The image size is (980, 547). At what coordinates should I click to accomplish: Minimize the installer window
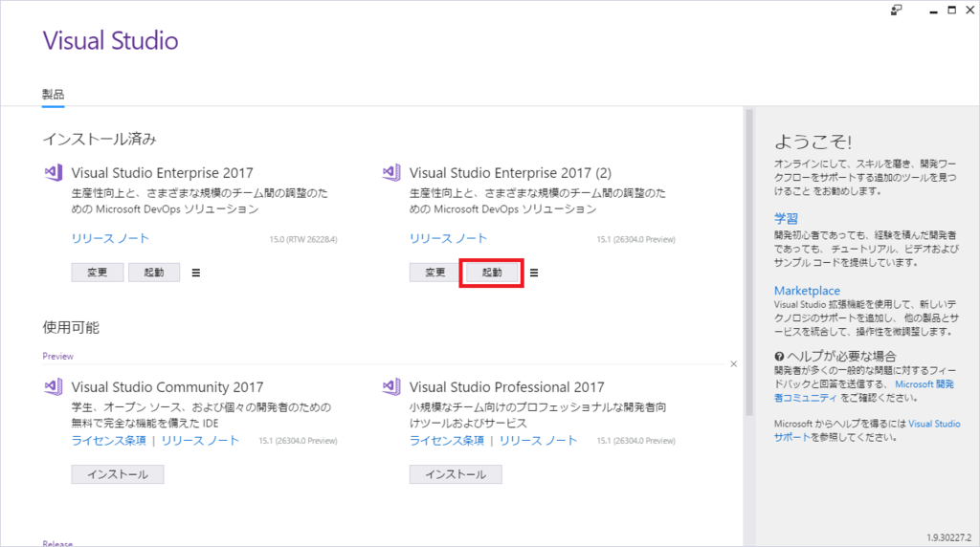point(933,11)
